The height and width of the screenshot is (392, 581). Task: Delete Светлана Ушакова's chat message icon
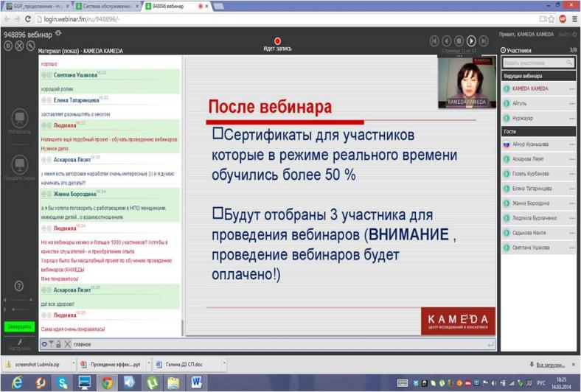[44, 75]
